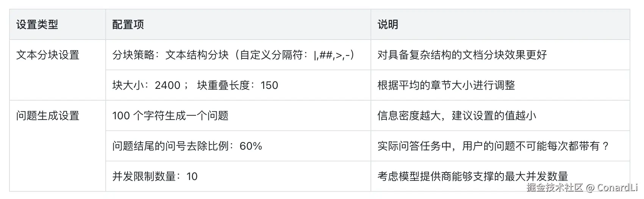This screenshot has width=644, height=199.
Task: Click the 配置项 column header
Action: [x=128, y=25]
